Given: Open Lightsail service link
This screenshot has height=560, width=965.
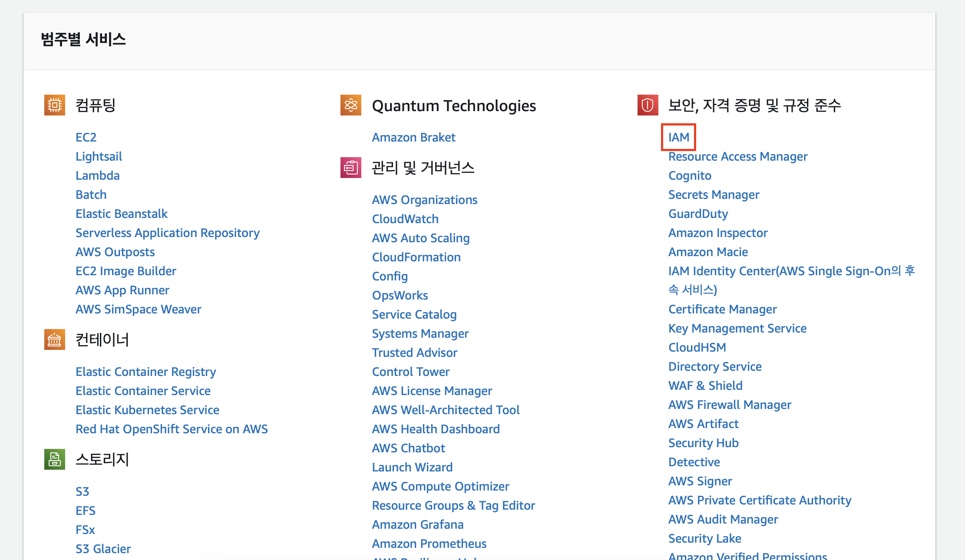Looking at the screenshot, I should point(99,156).
